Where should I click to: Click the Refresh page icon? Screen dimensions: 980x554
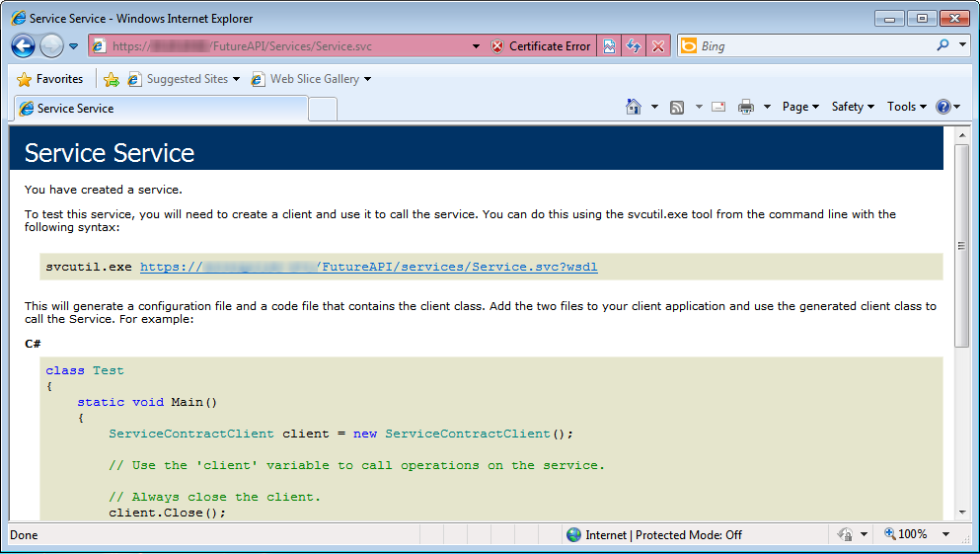pos(634,46)
